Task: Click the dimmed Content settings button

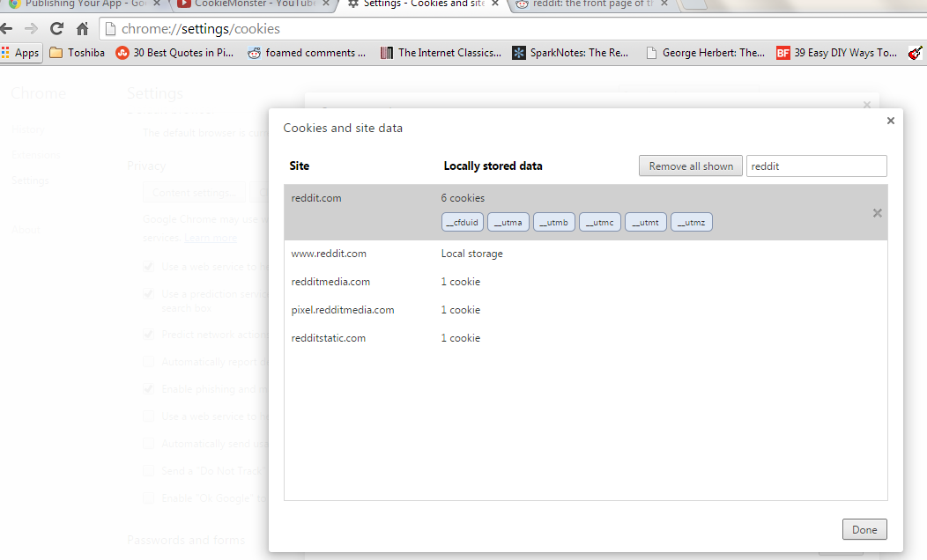Action: (194, 193)
